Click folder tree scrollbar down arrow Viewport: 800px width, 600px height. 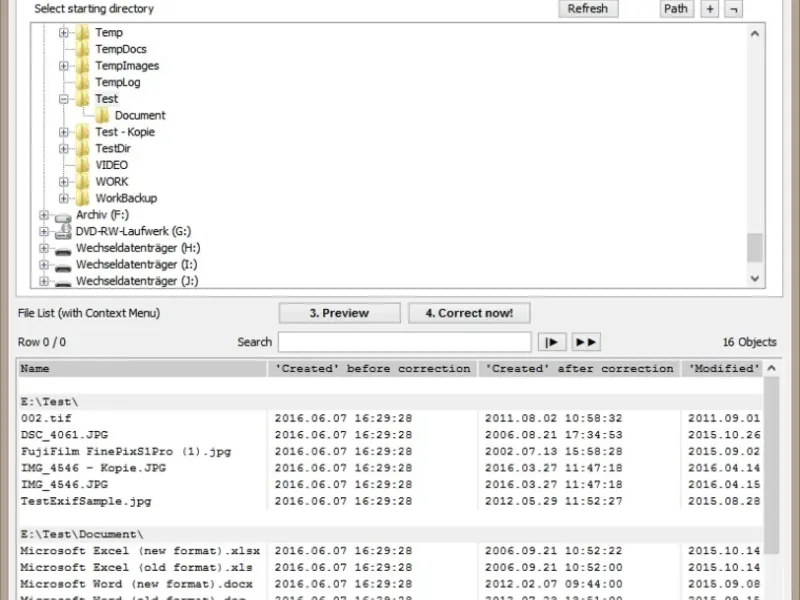tap(755, 279)
